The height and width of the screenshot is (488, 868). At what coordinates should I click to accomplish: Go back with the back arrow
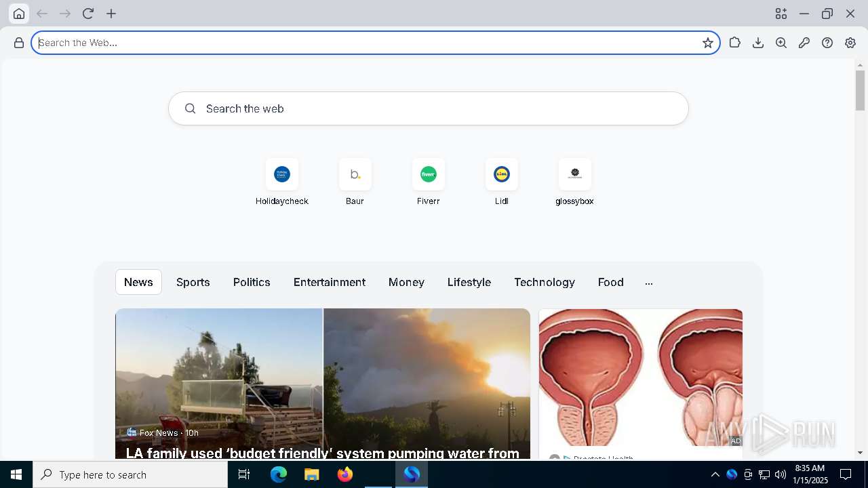pos(42,14)
